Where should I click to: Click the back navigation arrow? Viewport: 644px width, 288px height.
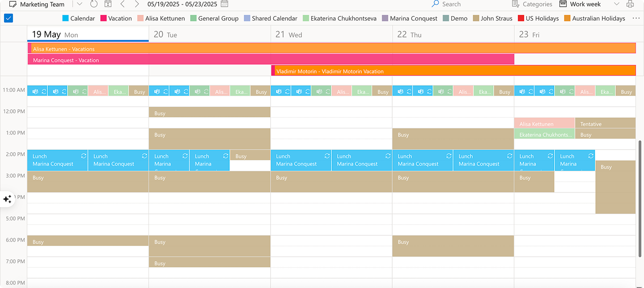click(123, 4)
